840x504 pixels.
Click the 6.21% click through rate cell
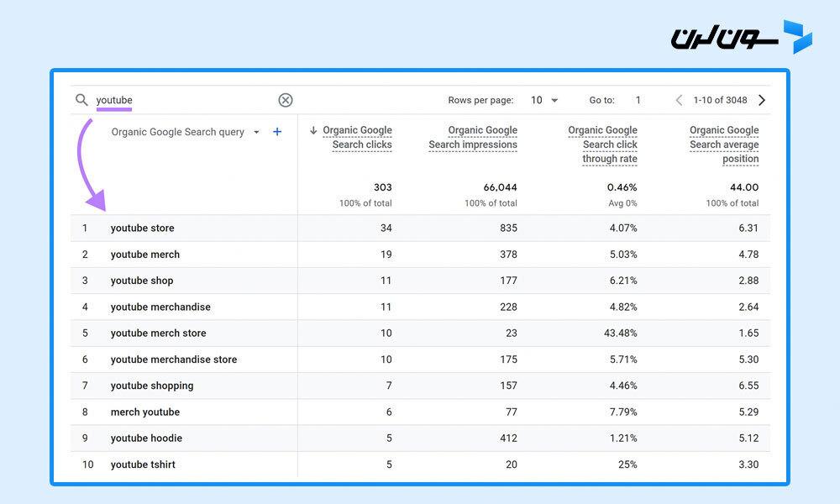tap(623, 281)
